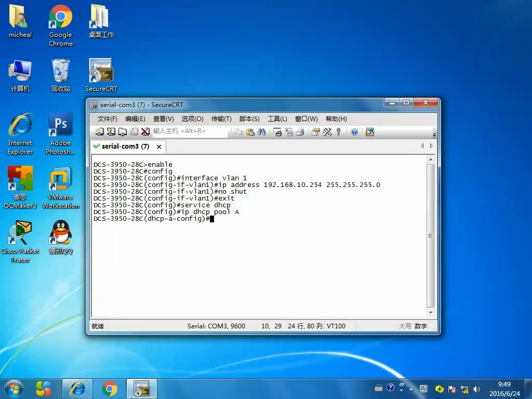Click the tab scroll right arrow

click(431, 146)
